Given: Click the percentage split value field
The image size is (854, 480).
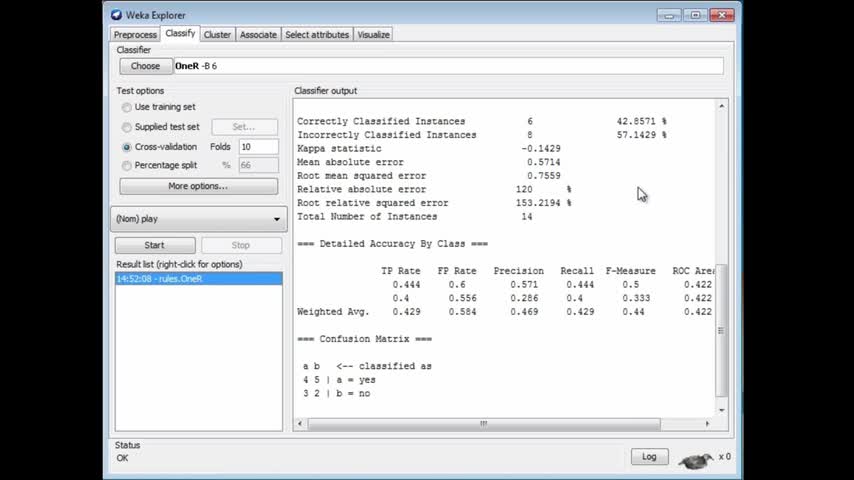Looking at the screenshot, I should (258, 165).
